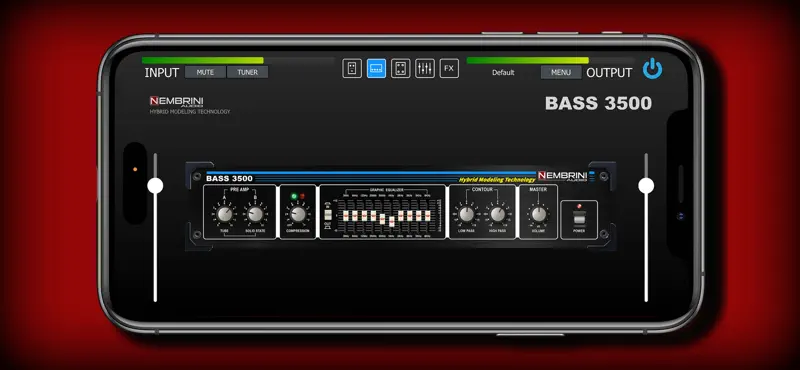Click the Nembrini Audio logo on the amp faceplate

coord(562,176)
